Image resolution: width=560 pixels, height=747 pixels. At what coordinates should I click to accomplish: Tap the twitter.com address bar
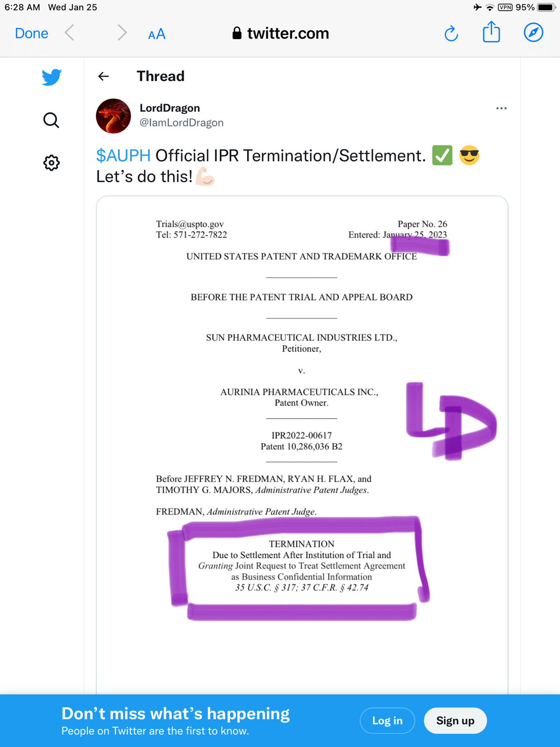coord(281,33)
